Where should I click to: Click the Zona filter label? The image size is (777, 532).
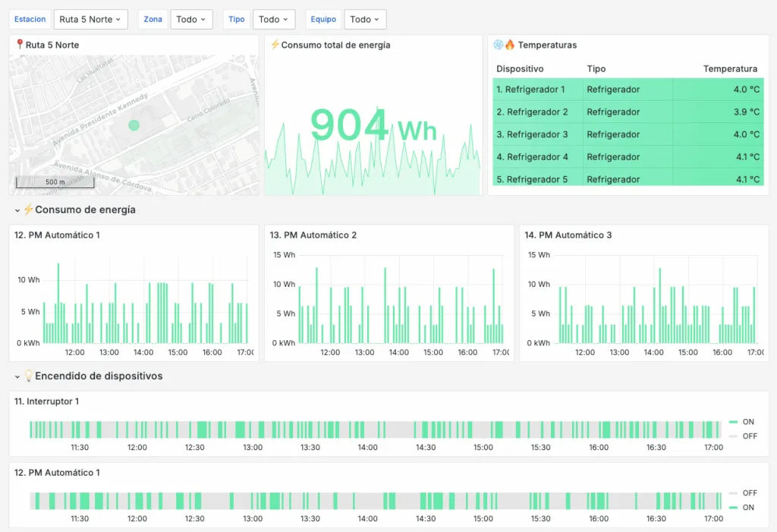pos(153,19)
